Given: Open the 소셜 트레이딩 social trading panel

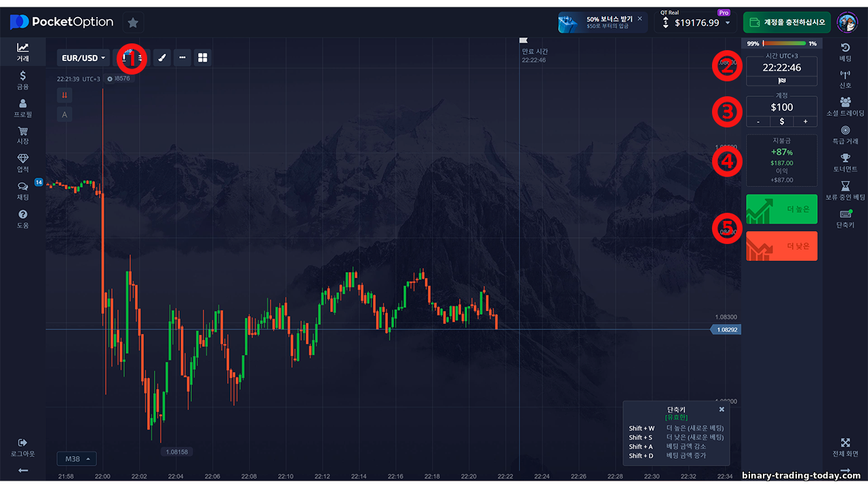Looking at the screenshot, I should [845, 107].
